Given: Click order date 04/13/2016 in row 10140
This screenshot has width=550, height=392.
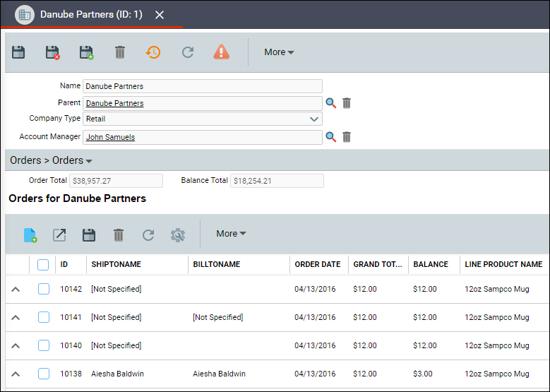Looking at the screenshot, I should tap(315, 345).
